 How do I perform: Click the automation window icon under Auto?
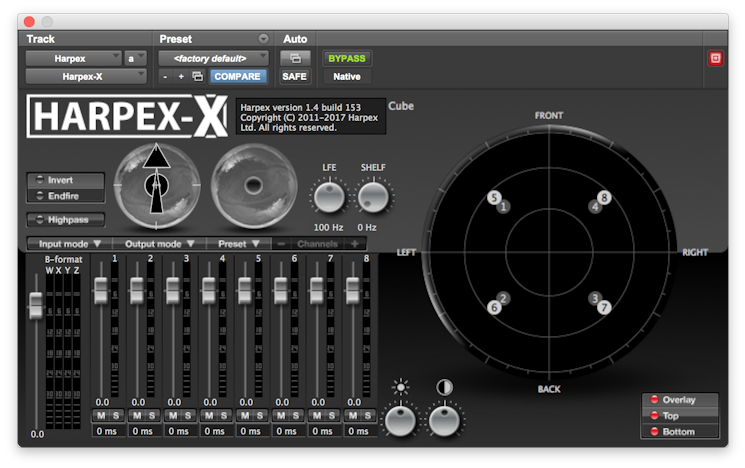click(x=295, y=58)
